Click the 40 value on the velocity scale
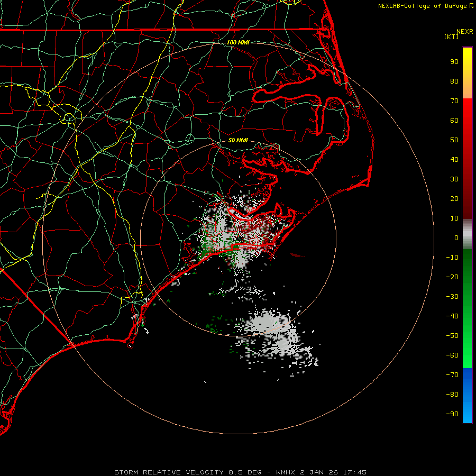Screen dimensions: 476x476 point(454,159)
